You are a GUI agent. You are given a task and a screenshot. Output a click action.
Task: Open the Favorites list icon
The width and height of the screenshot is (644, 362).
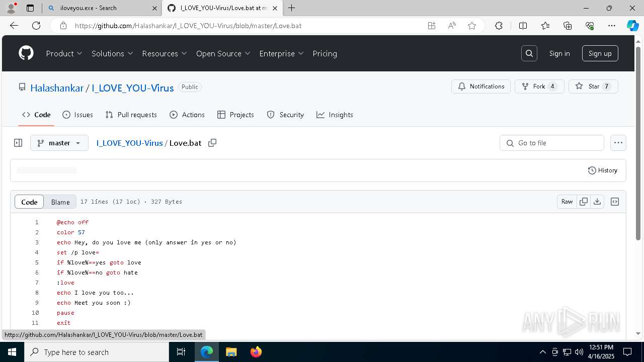(x=545, y=26)
